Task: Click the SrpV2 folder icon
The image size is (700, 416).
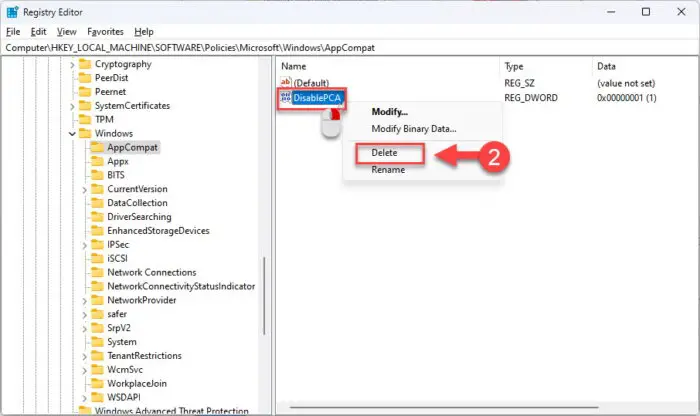Action: click(x=97, y=328)
